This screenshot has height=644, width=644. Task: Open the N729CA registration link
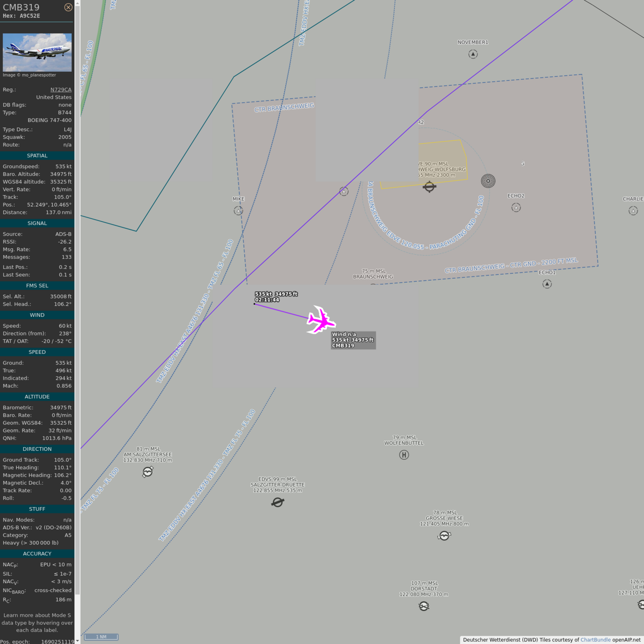point(61,89)
